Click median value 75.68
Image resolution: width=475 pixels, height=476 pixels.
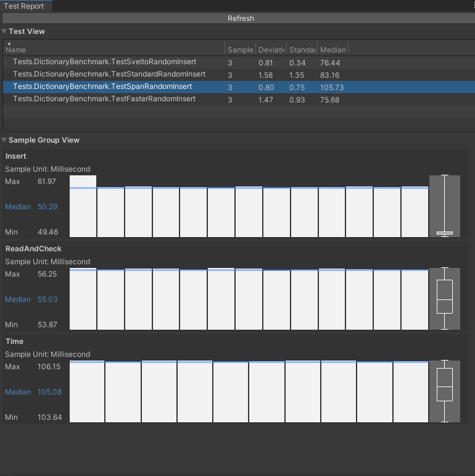[329, 100]
